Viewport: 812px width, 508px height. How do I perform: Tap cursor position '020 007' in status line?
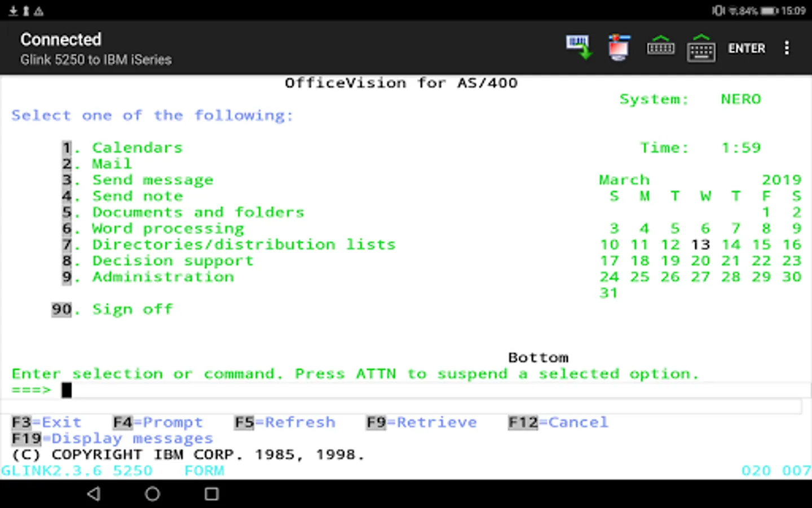pos(776,471)
